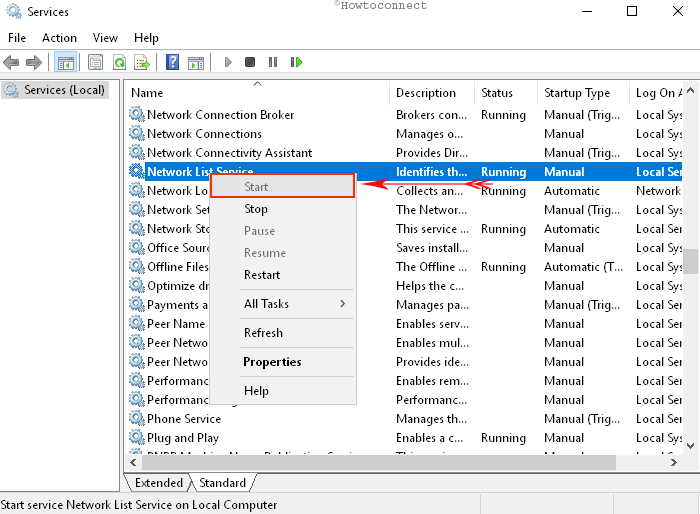Sort by the Log On As column header

[x=656, y=93]
